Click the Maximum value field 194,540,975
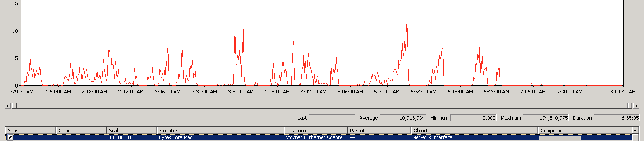Screen dimensions: 644x141 tap(546, 118)
